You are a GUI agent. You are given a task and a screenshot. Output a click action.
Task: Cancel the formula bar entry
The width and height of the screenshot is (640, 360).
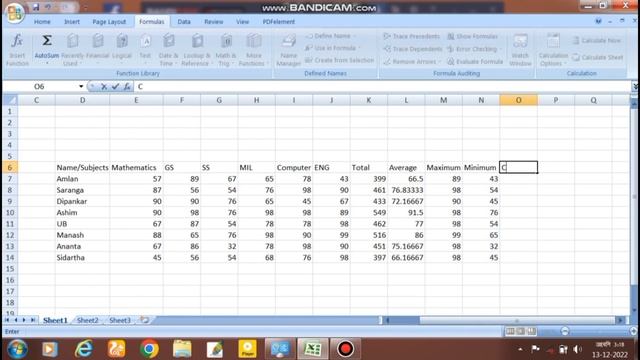pos(104,87)
